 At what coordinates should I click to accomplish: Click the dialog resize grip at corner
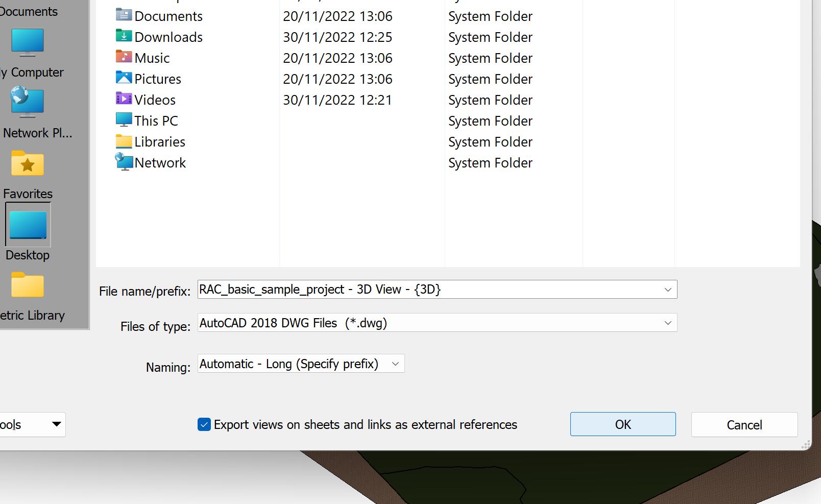pyautogui.click(x=806, y=445)
